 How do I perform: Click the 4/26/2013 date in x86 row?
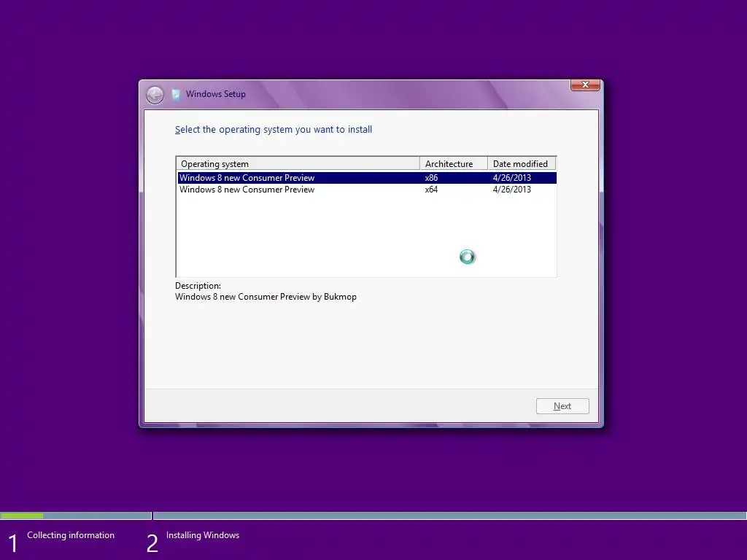click(511, 178)
